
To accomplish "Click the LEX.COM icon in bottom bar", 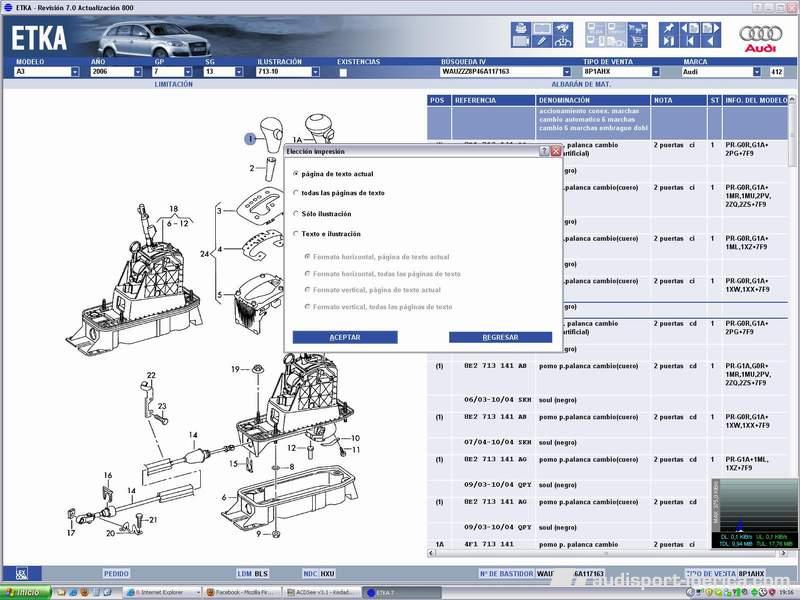I will tap(22, 573).
